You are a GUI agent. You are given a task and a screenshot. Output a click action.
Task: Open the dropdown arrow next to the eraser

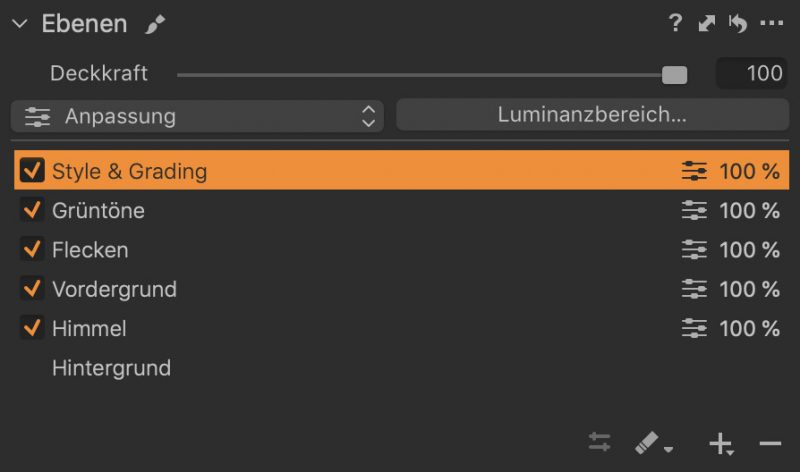(668, 450)
